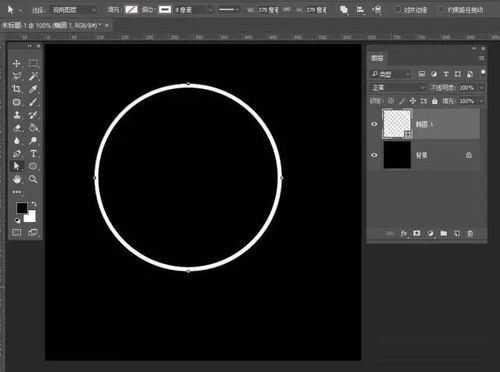The width and height of the screenshot is (500, 372).
Task: Select the horizontal Type tool
Action: (33, 154)
